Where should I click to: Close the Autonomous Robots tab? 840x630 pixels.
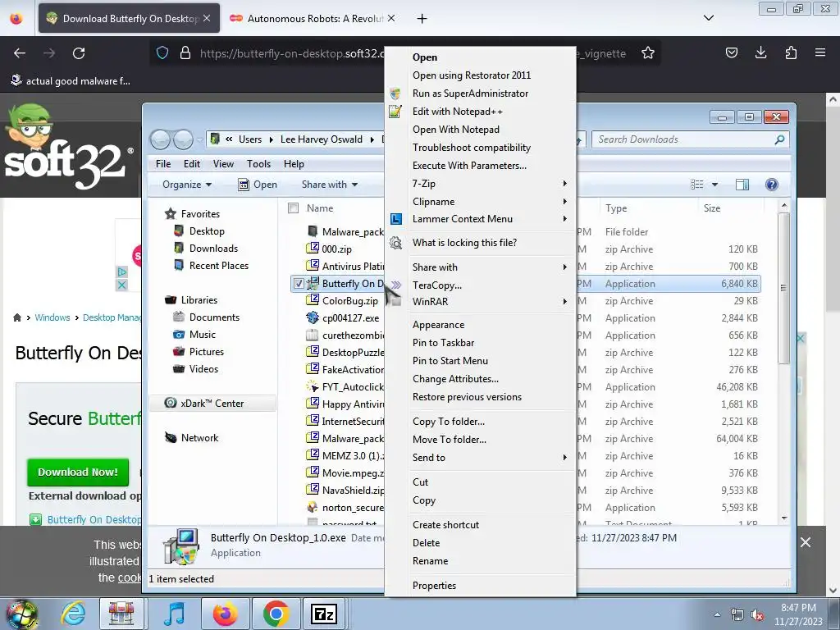coord(391,18)
